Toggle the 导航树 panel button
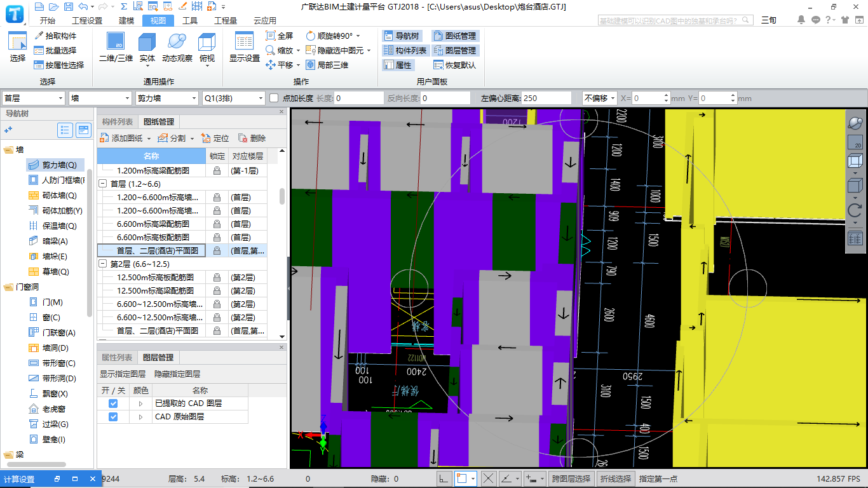 pos(401,36)
